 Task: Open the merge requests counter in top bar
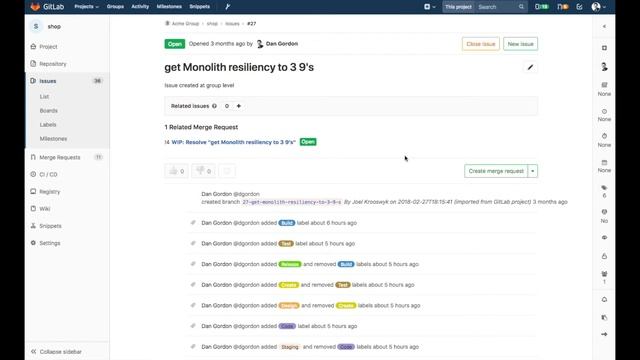pos(563,7)
